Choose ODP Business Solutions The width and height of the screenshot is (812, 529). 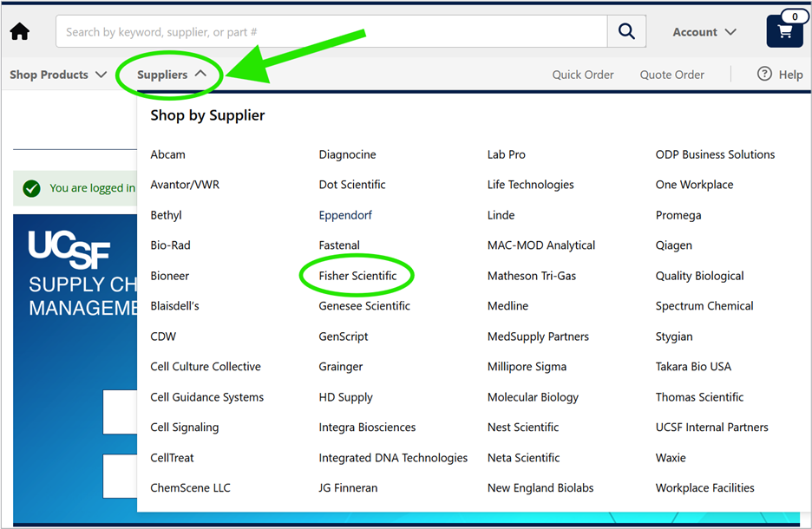(x=715, y=154)
